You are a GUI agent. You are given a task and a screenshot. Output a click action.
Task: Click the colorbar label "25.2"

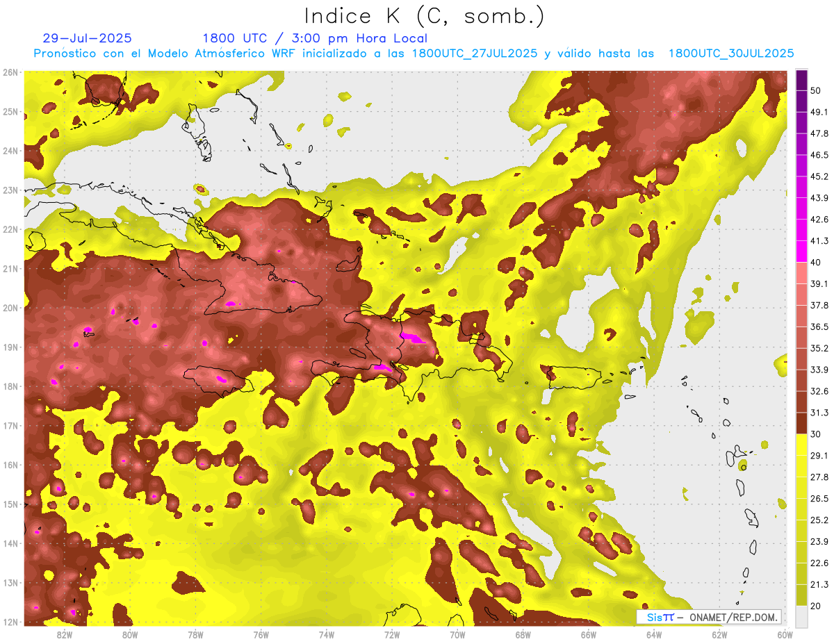coord(819,520)
